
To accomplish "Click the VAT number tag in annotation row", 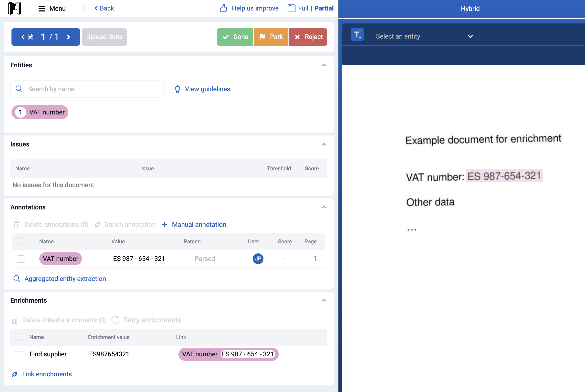I will click(x=61, y=258).
